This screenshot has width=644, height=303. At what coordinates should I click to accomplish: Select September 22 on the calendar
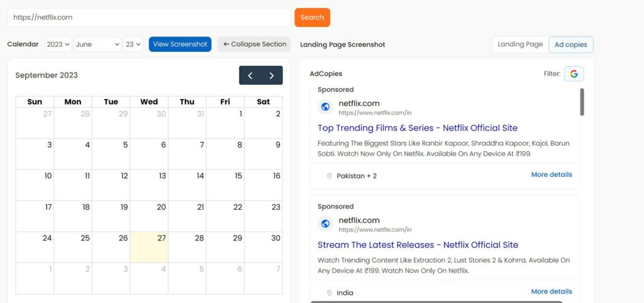click(x=225, y=216)
